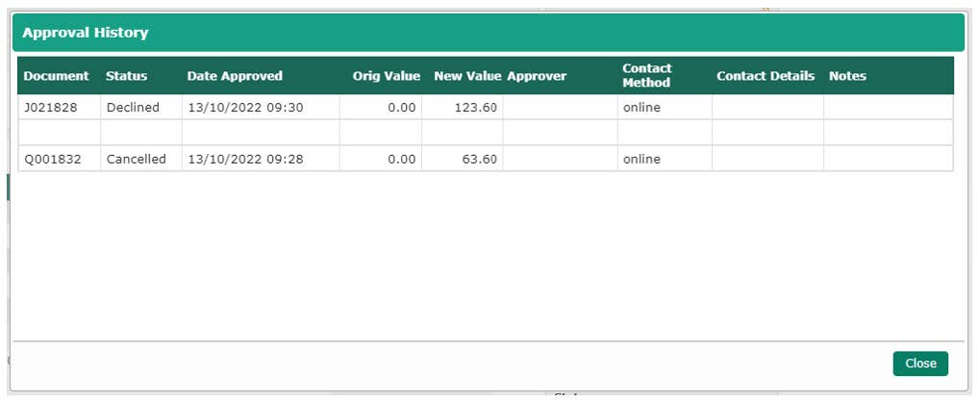Select document J021828 in the table
Viewport: 980px width, 401px height.
click(x=46, y=108)
